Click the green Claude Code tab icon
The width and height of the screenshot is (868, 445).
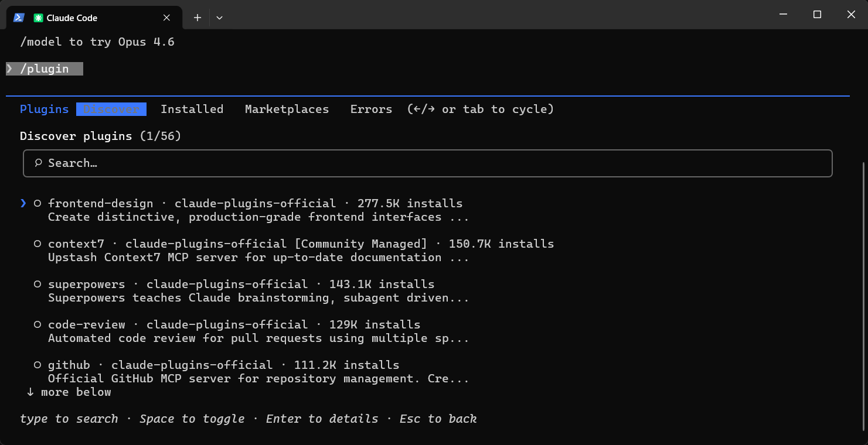click(x=38, y=18)
